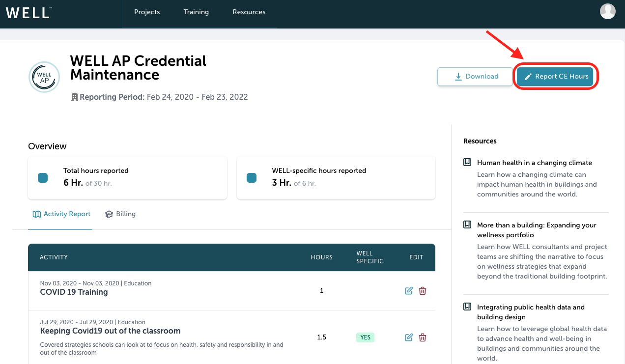Click the Nov 03, 2020 Education date line
The image size is (625, 364).
96,283
